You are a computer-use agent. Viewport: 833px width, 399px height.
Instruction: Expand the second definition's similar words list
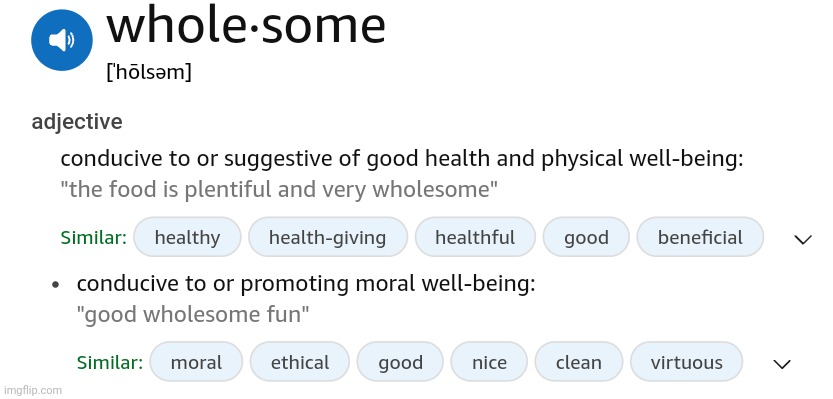781,364
